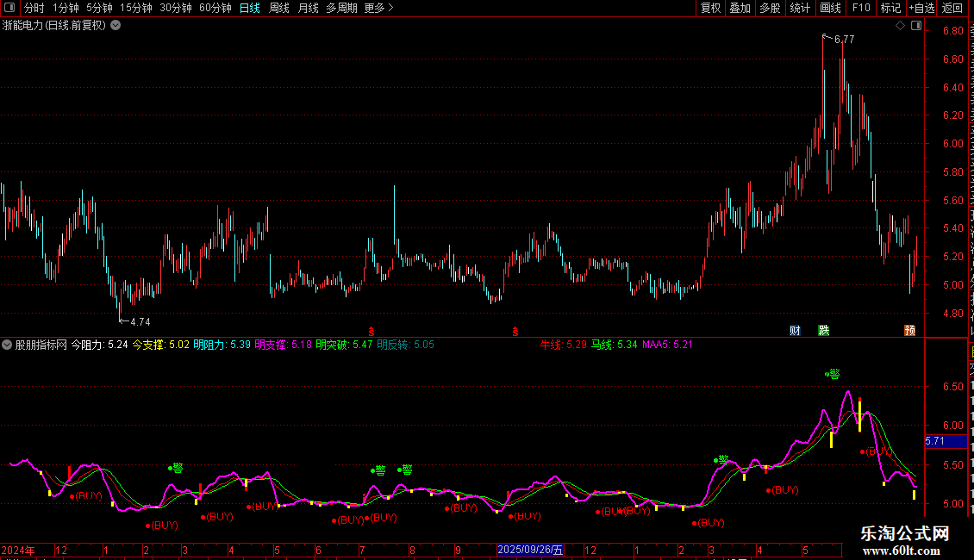Select the 日线 daily tab
The image size is (974, 560).
click(250, 8)
